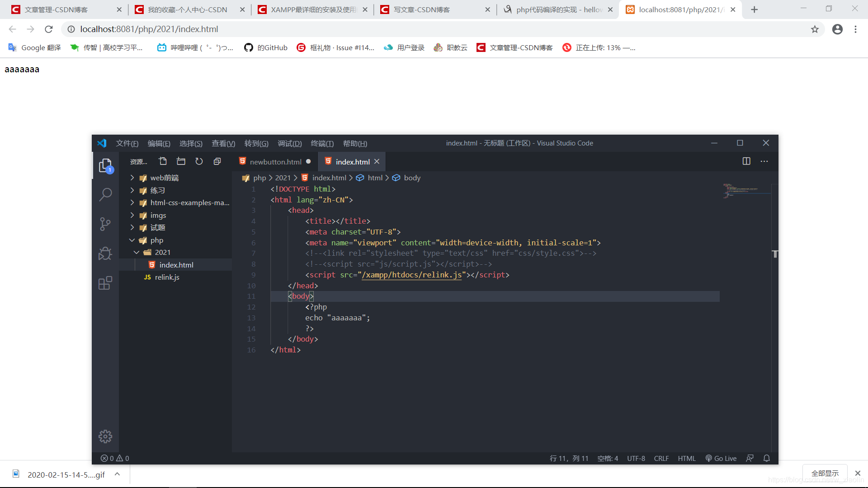Open the 帮助(H) menu

[x=355, y=143]
